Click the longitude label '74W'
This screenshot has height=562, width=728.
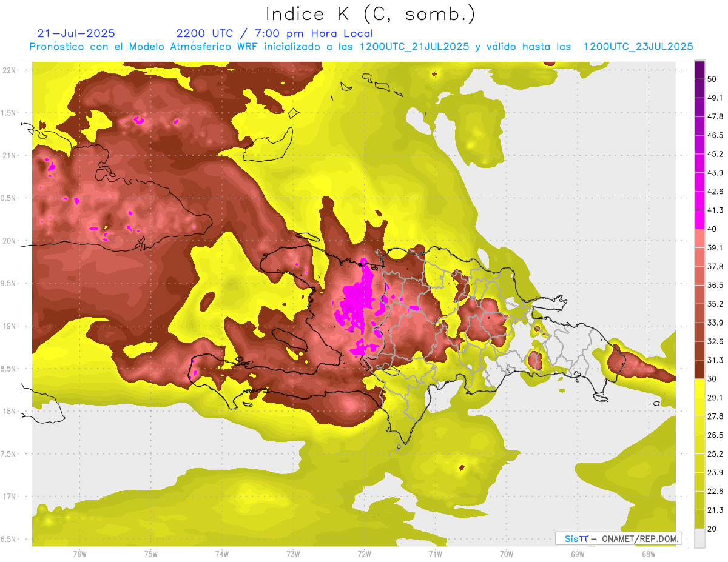point(222,554)
